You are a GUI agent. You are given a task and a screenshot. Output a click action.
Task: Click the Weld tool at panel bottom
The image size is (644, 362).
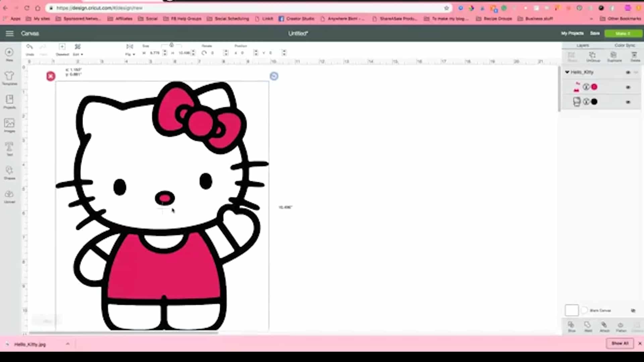[x=588, y=326]
